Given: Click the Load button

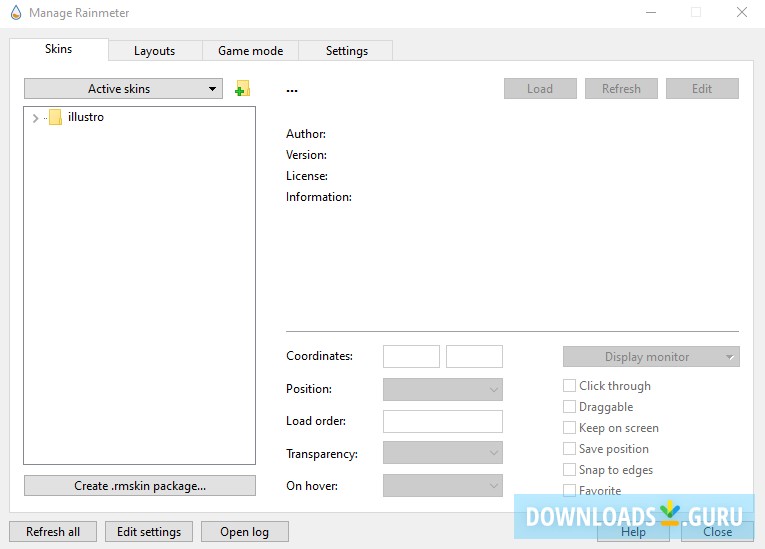Looking at the screenshot, I should (x=540, y=89).
